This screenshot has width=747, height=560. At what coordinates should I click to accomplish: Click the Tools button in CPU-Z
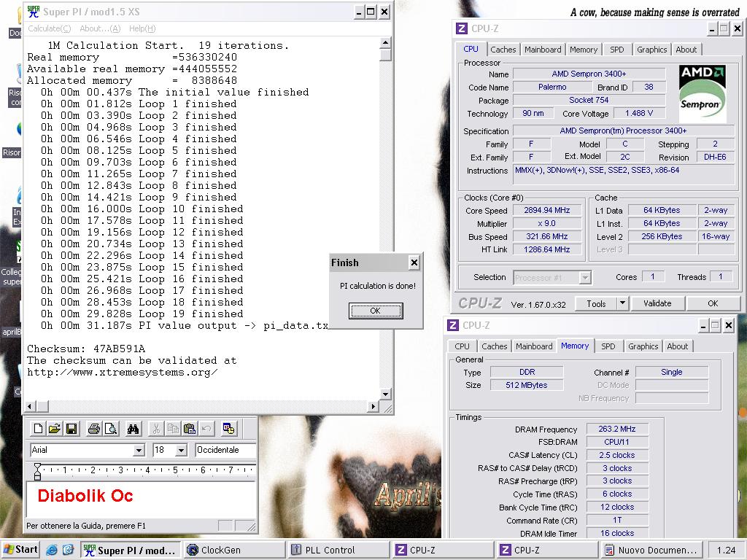pos(596,303)
